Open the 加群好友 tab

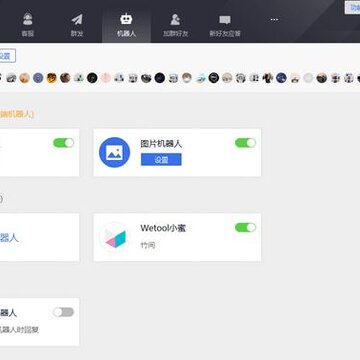tap(175, 24)
